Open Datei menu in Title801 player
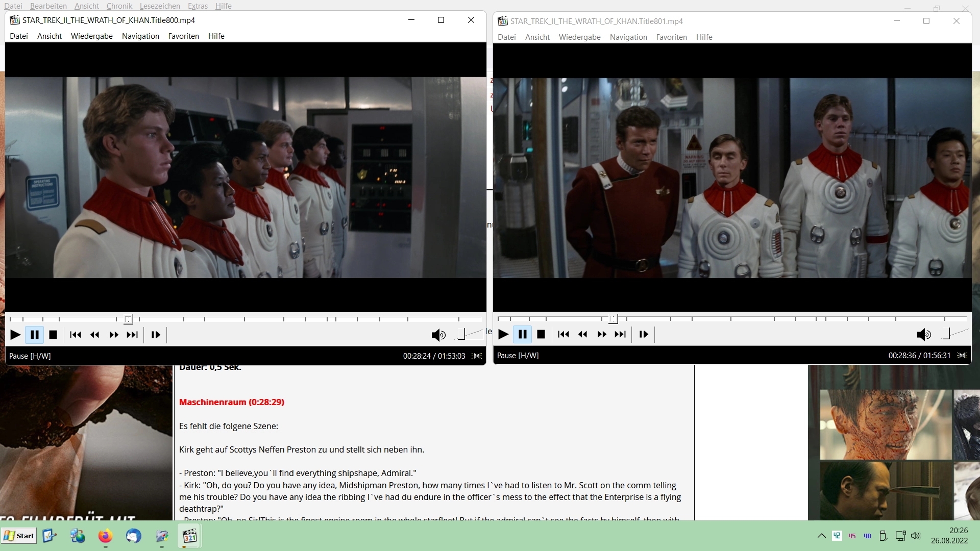 (507, 37)
